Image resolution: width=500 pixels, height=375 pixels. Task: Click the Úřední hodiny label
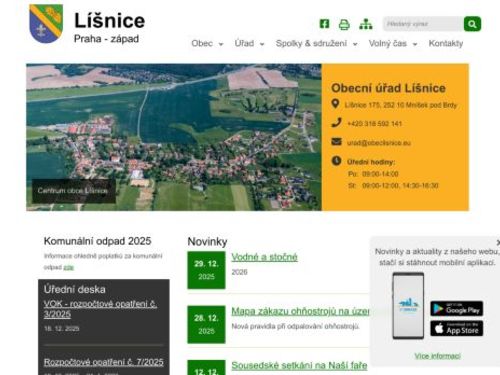(371, 162)
